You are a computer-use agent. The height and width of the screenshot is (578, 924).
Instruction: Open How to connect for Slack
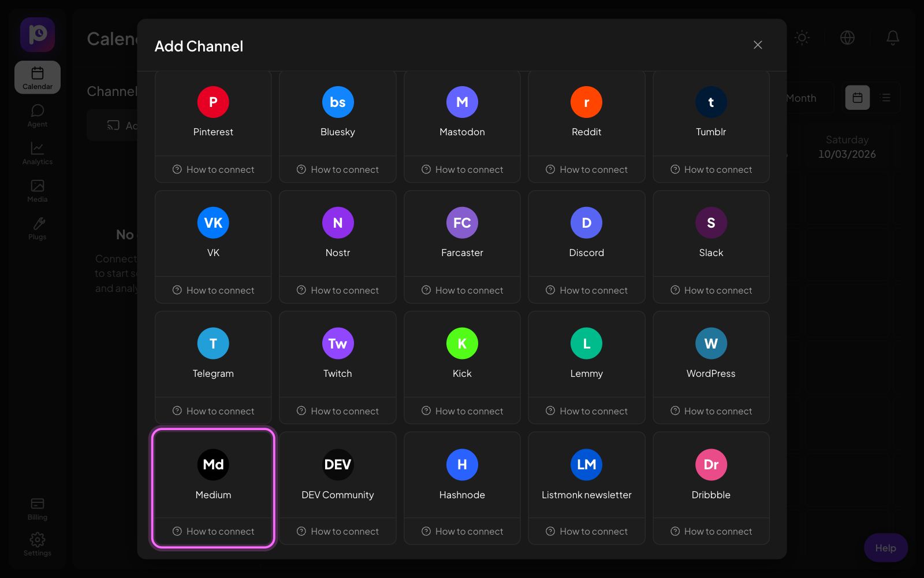click(711, 290)
